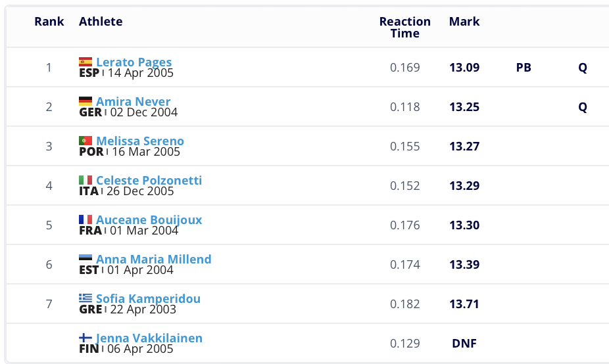Open Jenna Vakkilainen athlete profile
The image size is (609, 364).
(x=149, y=338)
